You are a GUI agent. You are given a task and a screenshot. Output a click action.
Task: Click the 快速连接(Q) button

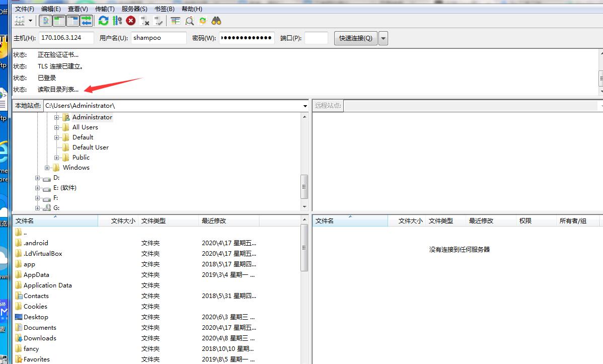click(356, 38)
